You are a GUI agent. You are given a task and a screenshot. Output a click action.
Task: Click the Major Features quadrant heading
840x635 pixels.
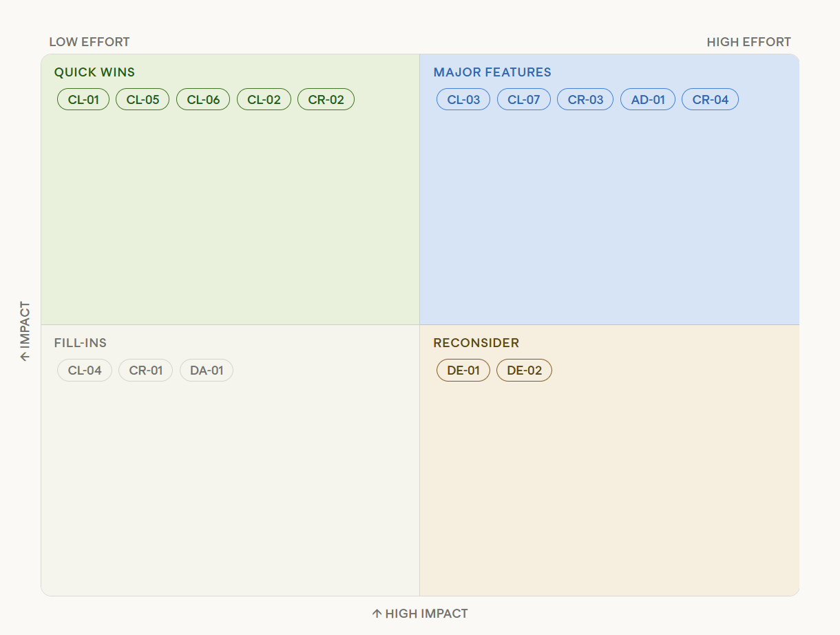pyautogui.click(x=492, y=72)
